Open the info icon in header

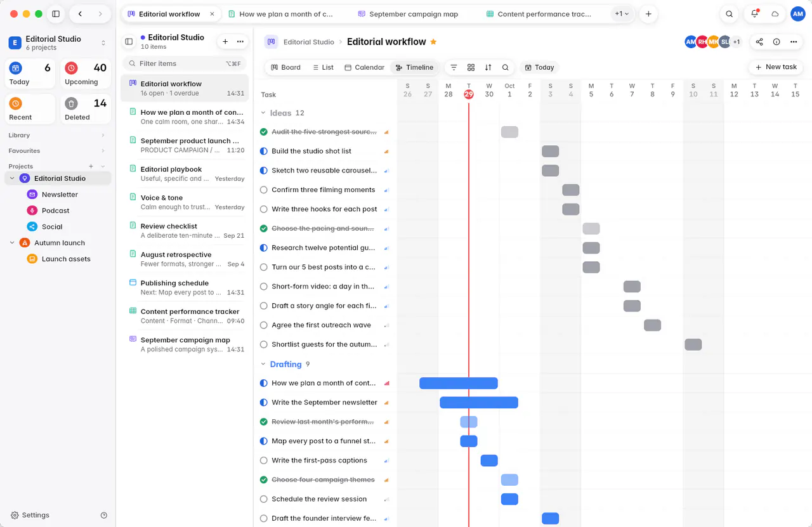click(x=776, y=42)
